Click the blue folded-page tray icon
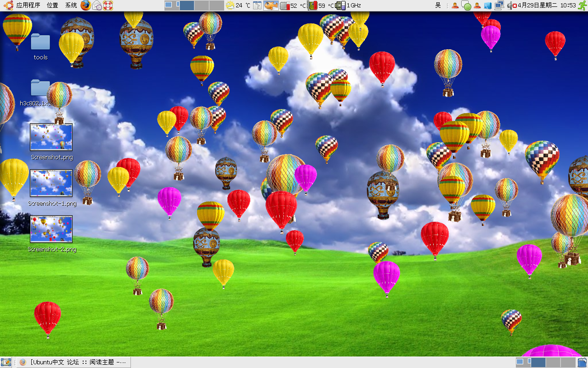588x368 pixels. [488, 6]
